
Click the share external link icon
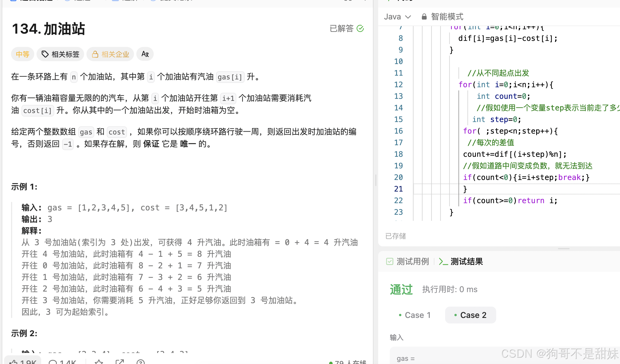(119, 362)
